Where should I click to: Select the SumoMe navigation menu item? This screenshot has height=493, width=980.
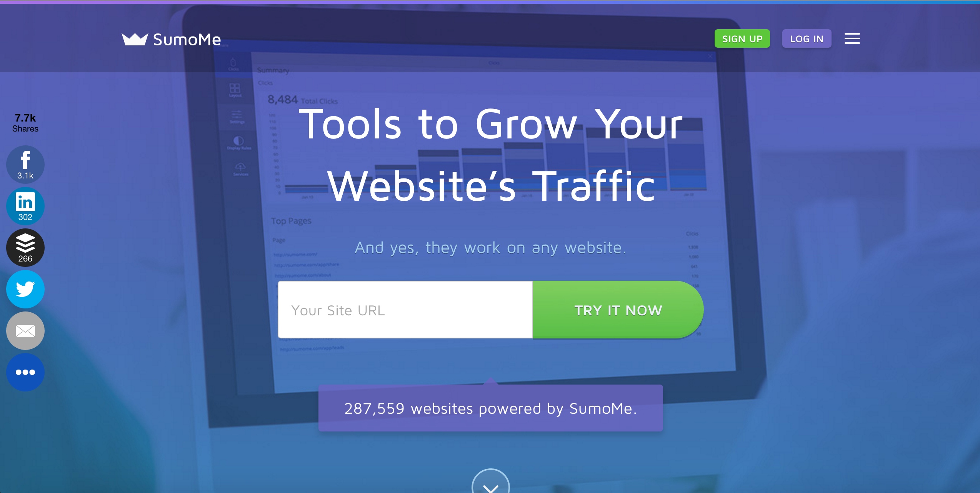[x=173, y=39]
